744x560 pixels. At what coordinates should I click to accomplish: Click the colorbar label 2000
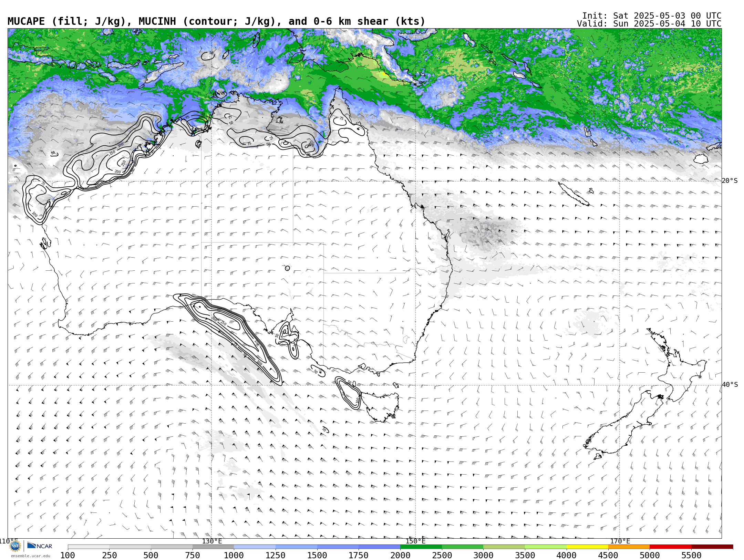(400, 556)
